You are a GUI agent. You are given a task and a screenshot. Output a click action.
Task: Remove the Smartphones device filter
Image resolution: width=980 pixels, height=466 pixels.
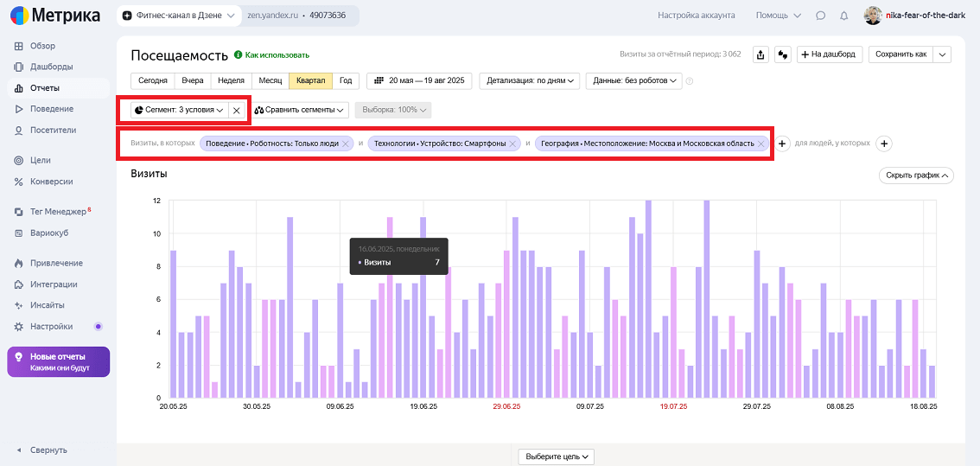click(513, 144)
